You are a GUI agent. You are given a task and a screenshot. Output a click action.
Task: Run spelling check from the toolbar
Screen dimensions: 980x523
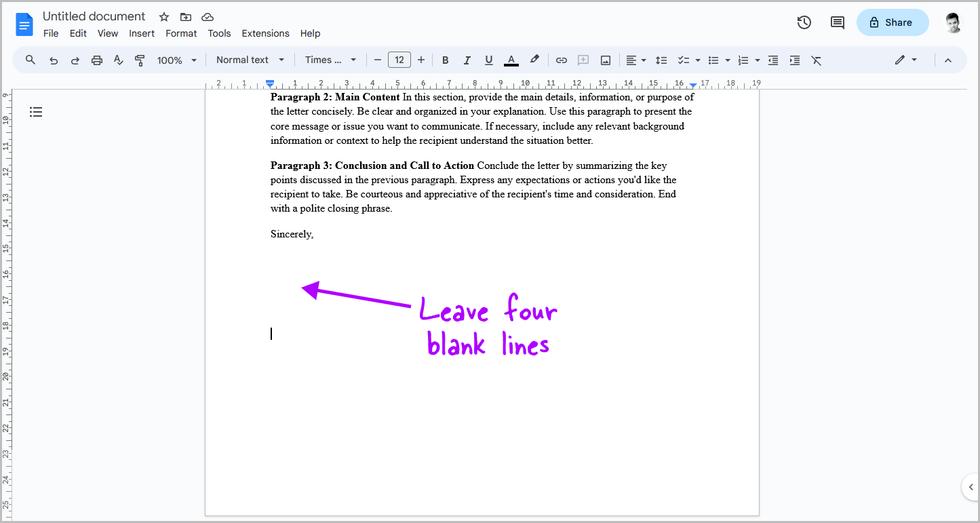tap(118, 60)
